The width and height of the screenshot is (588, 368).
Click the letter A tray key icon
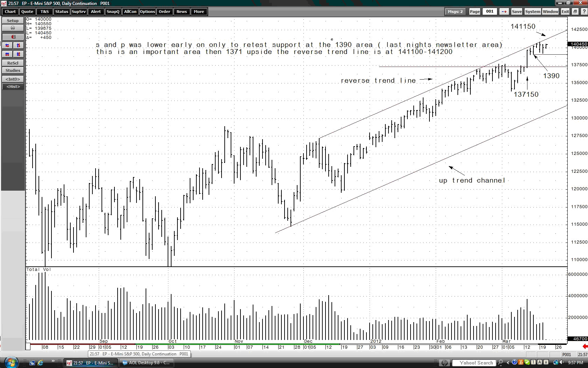pyautogui.click(x=540, y=362)
